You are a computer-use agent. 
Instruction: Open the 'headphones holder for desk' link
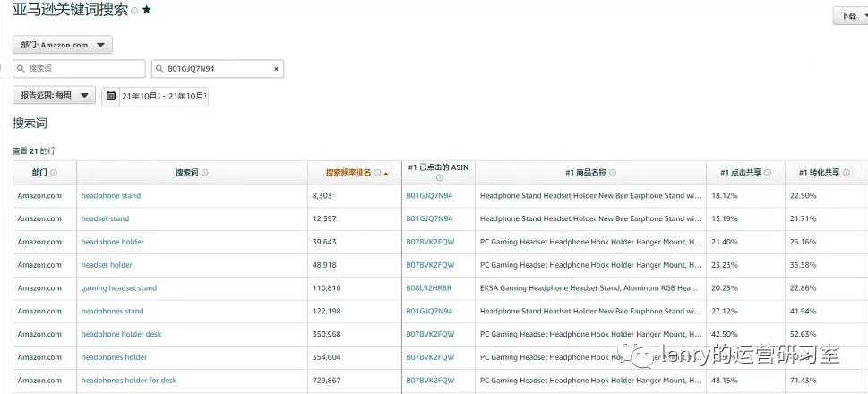pos(129,381)
